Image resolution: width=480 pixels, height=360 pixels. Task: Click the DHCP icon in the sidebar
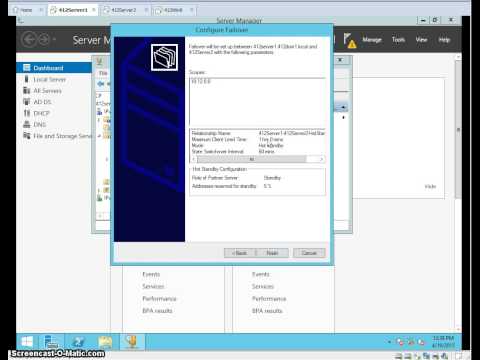pos(27,113)
